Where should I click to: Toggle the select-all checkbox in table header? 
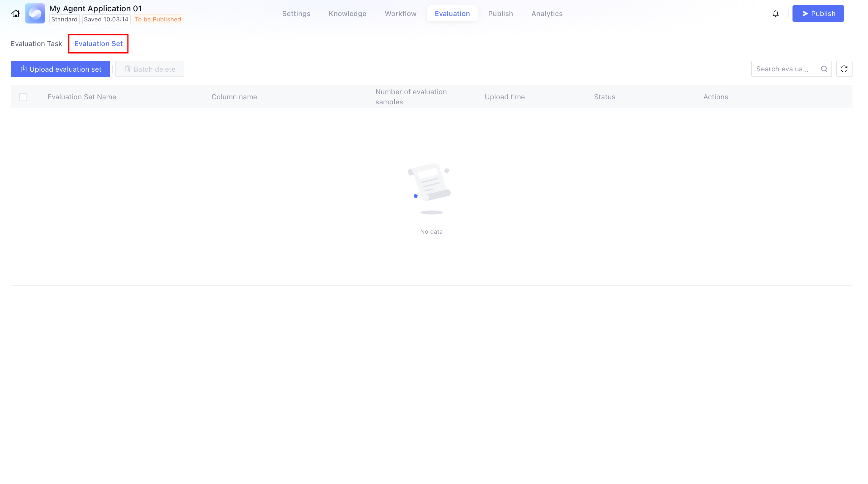click(x=23, y=97)
